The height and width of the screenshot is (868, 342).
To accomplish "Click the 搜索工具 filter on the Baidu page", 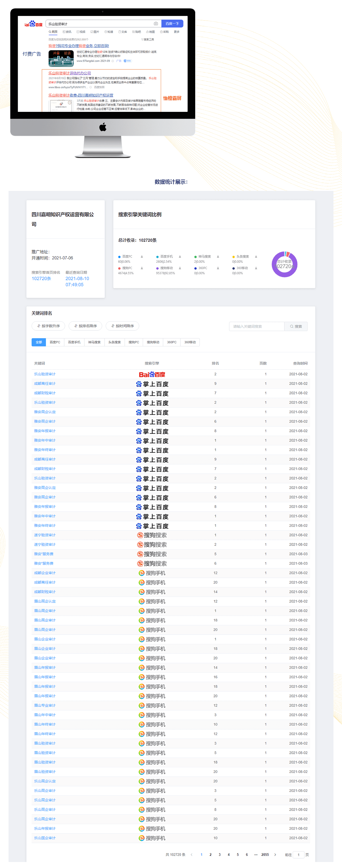I will [x=147, y=39].
